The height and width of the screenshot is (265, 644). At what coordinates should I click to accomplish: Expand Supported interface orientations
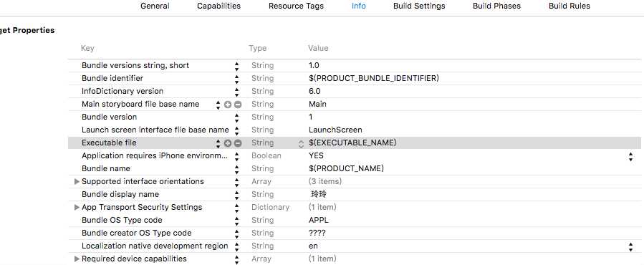click(77, 181)
